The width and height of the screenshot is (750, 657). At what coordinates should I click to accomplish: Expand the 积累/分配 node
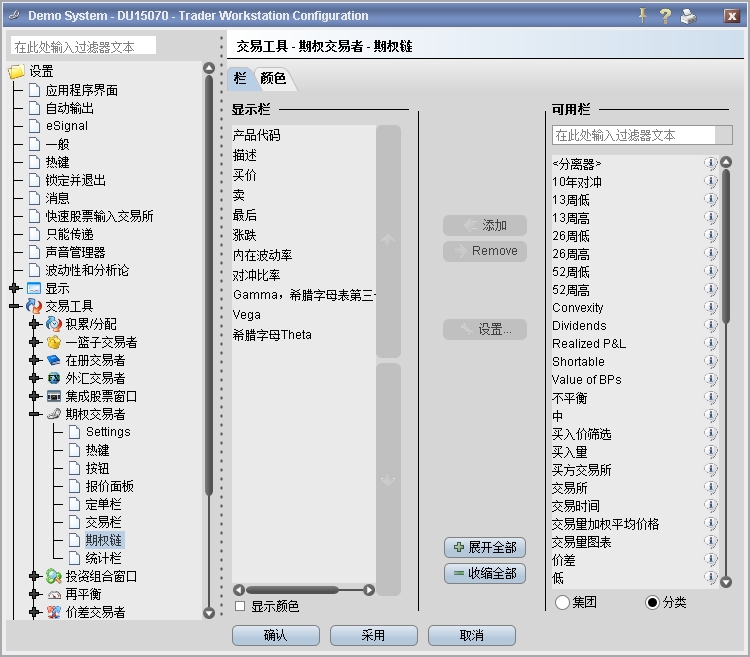[x=34, y=324]
